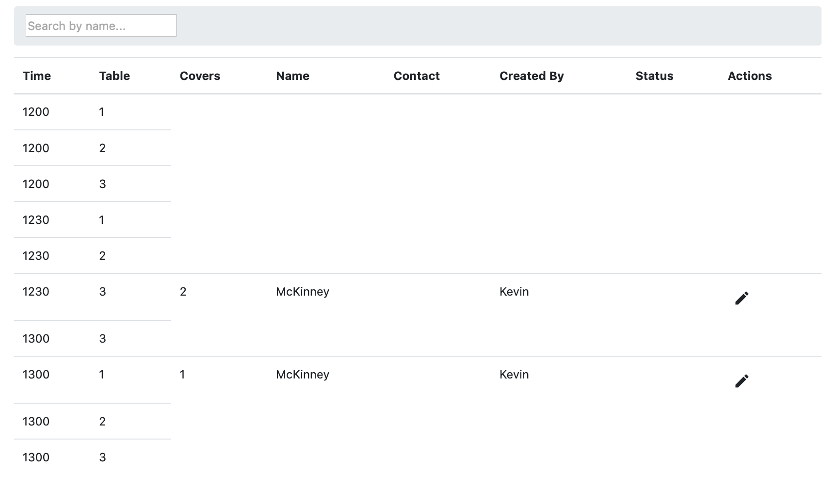Select the McKinney reservation at 1230
The width and height of the screenshot is (838, 504).
[339, 291]
